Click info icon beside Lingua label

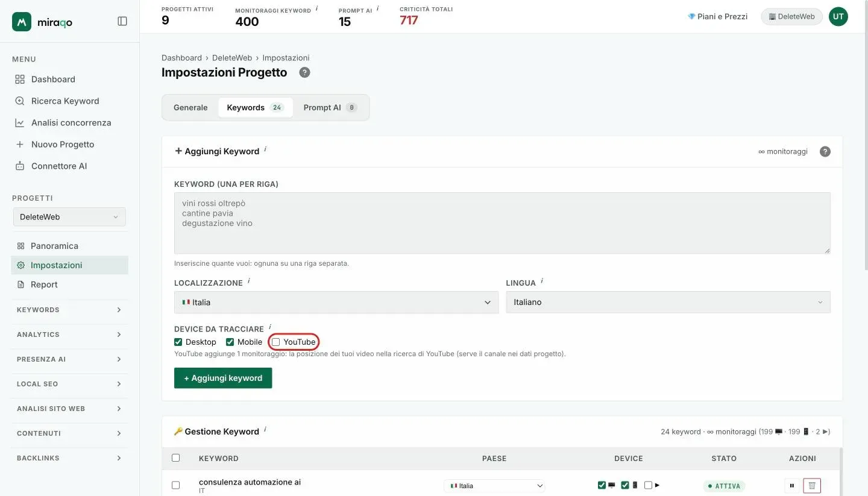pyautogui.click(x=541, y=281)
